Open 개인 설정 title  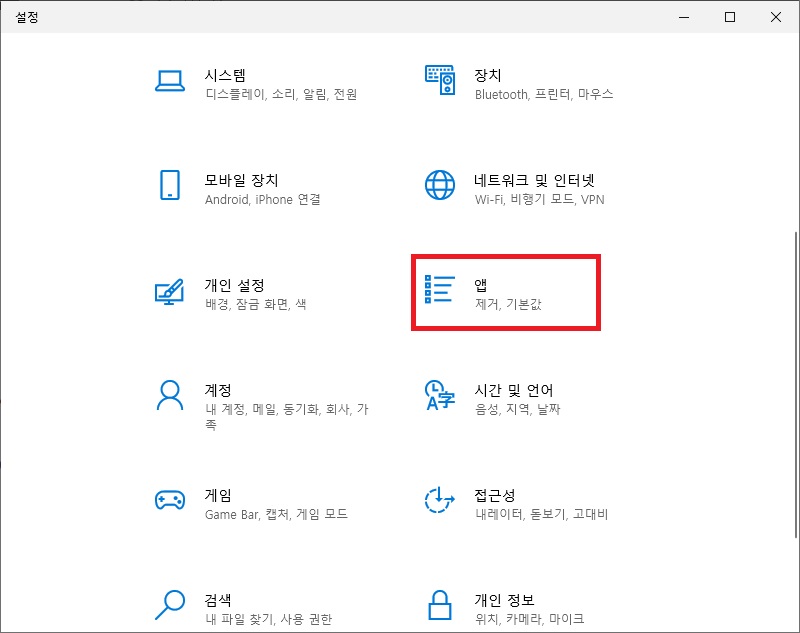235,285
